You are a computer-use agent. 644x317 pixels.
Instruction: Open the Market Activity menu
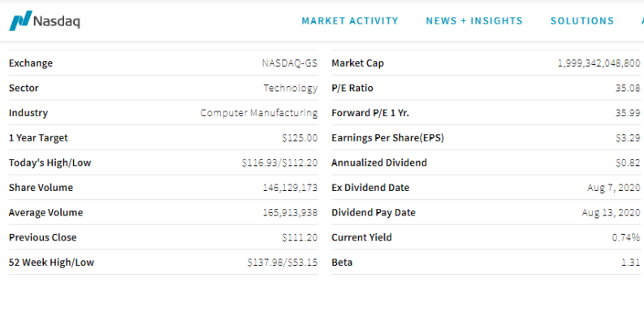(350, 21)
